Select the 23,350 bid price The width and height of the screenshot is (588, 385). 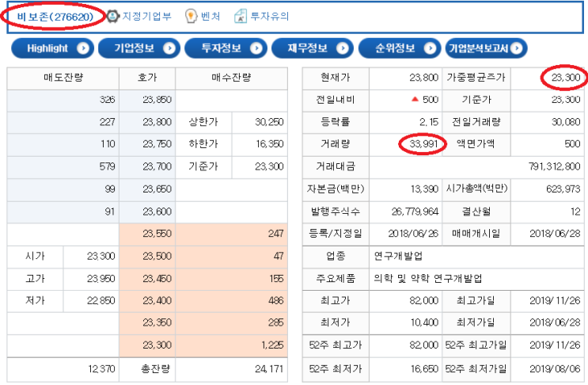157,322
